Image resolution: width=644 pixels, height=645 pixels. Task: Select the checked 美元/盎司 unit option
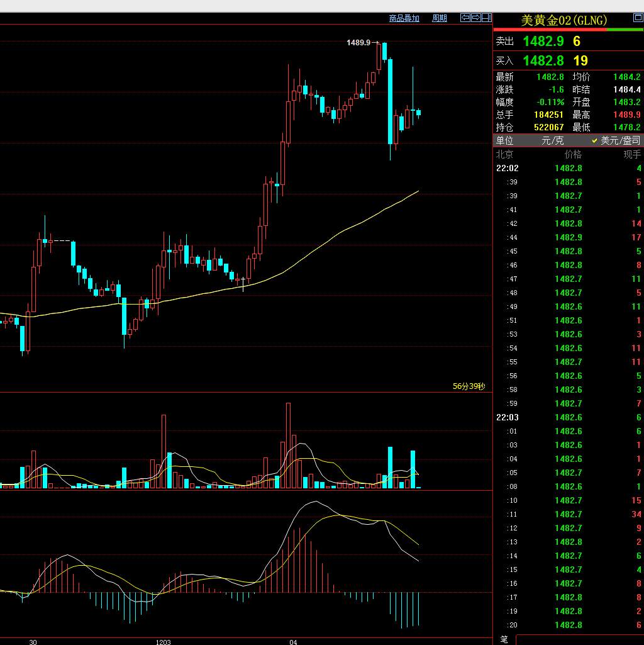pos(616,141)
